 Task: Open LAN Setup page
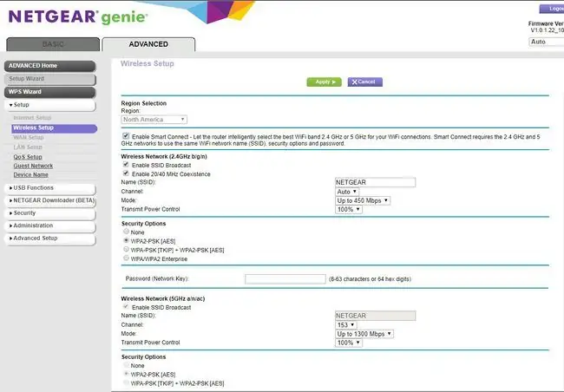click(x=28, y=147)
